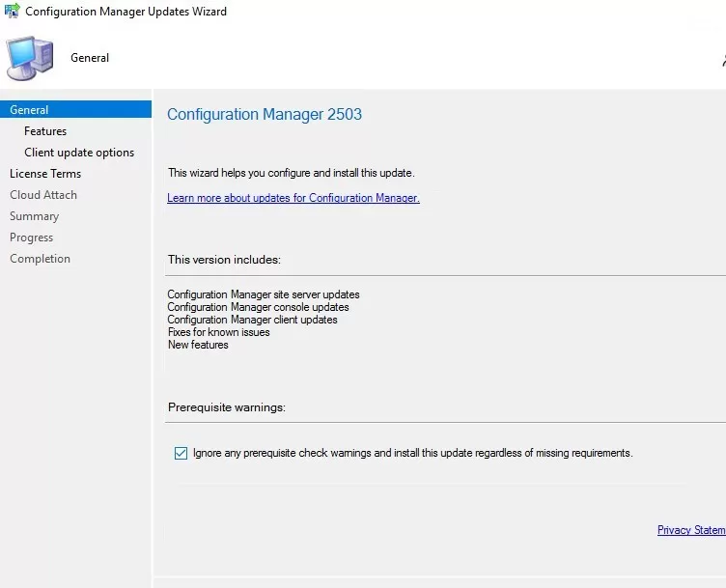Click the wizard title bar icon
Screen dimensions: 726x588
coord(12,11)
